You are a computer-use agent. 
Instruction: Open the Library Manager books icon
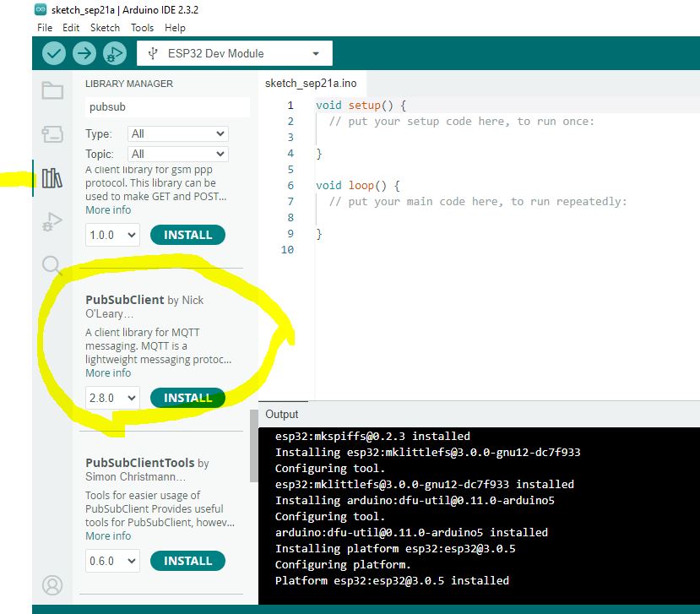52,178
